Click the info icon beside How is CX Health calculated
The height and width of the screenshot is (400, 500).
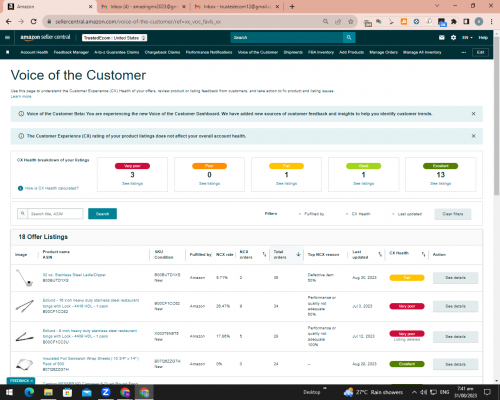click(x=20, y=188)
